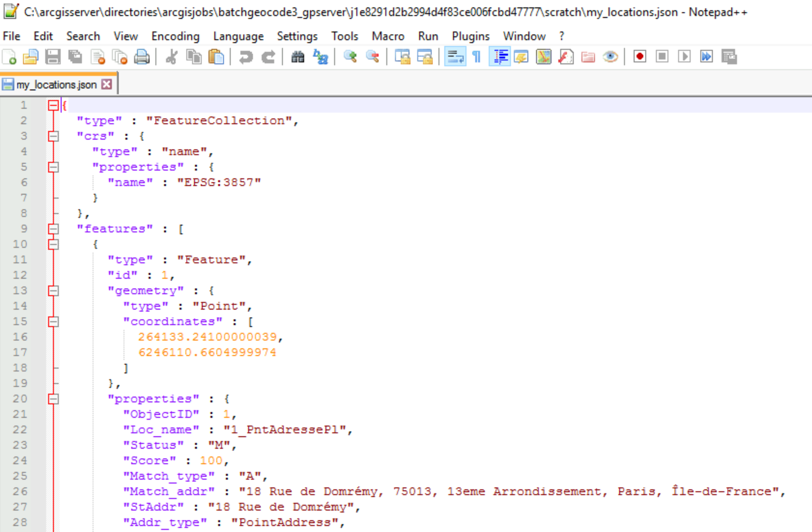This screenshot has width=812, height=532.
Task: Save the file with Save icon
Action: click(x=53, y=57)
